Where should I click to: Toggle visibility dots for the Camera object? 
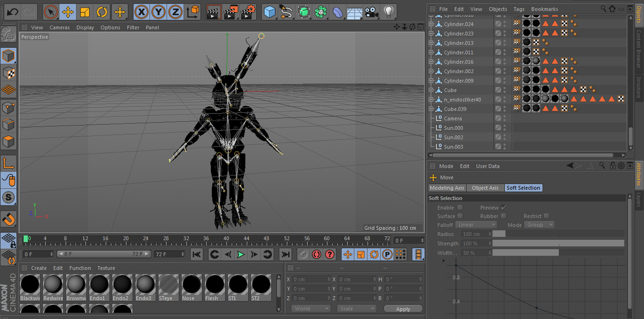505,118
